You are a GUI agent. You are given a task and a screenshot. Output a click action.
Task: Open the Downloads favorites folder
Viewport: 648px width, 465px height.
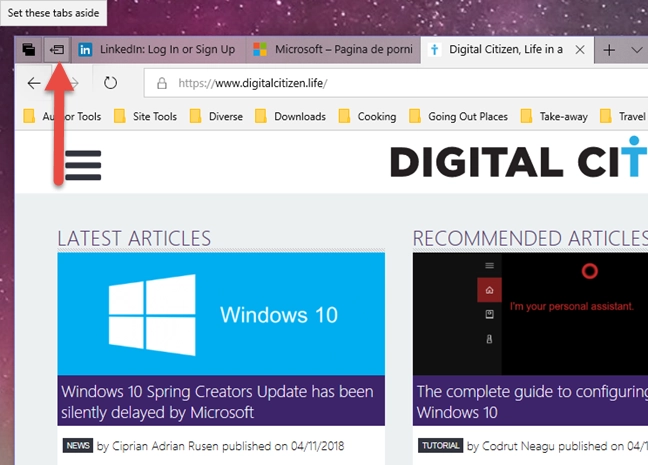pyautogui.click(x=291, y=117)
